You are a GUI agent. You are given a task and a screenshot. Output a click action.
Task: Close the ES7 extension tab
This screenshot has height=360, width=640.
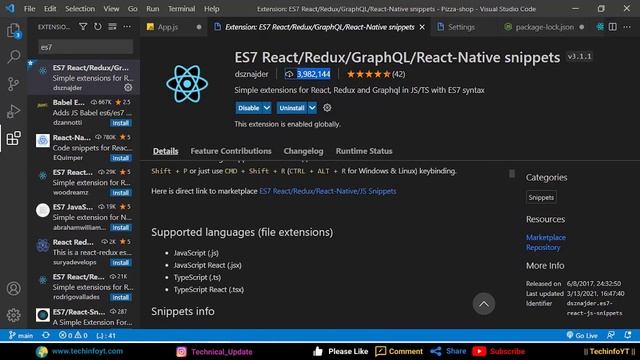422,27
